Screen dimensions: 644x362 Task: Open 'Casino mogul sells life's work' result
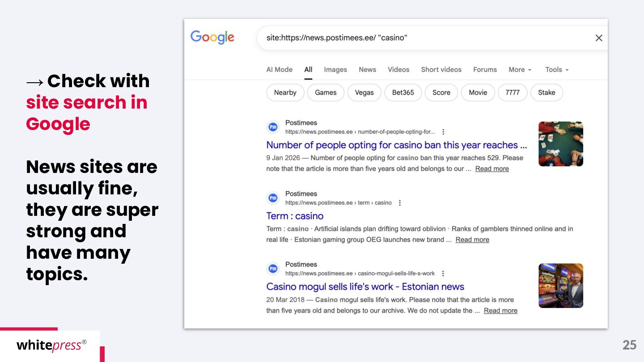coord(365,286)
